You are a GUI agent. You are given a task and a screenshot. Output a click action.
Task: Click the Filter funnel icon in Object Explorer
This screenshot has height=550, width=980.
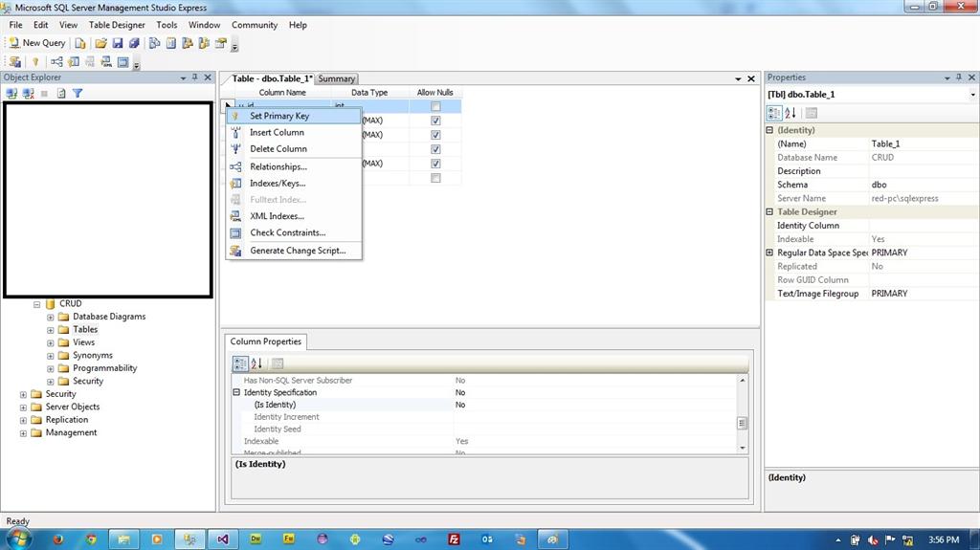(78, 93)
